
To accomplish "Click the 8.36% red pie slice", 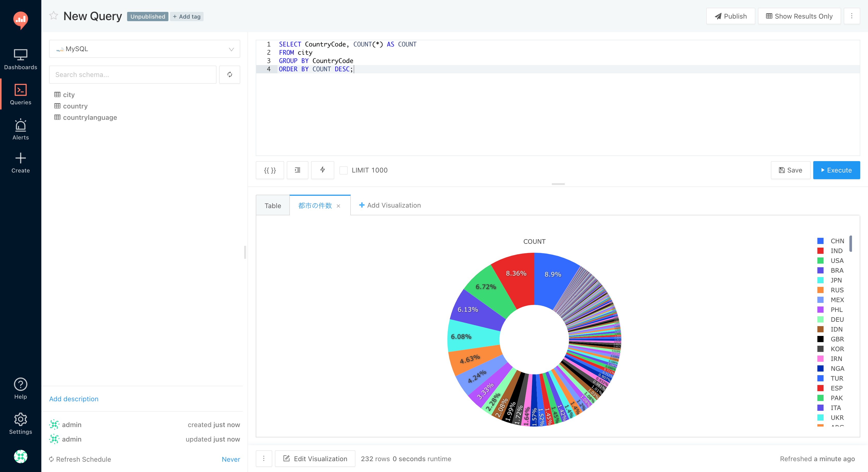I will point(516,273).
